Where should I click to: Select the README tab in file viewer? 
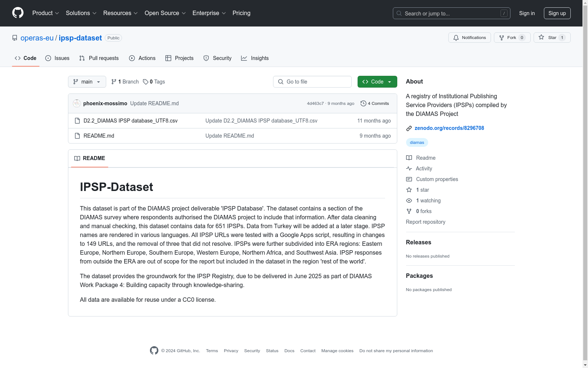(x=90, y=158)
